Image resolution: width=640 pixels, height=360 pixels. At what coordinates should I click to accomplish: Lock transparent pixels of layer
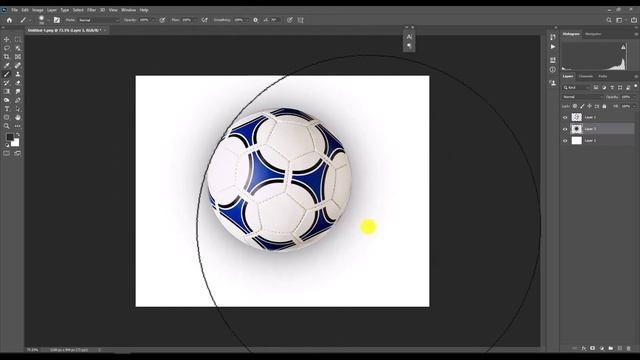(x=575, y=106)
